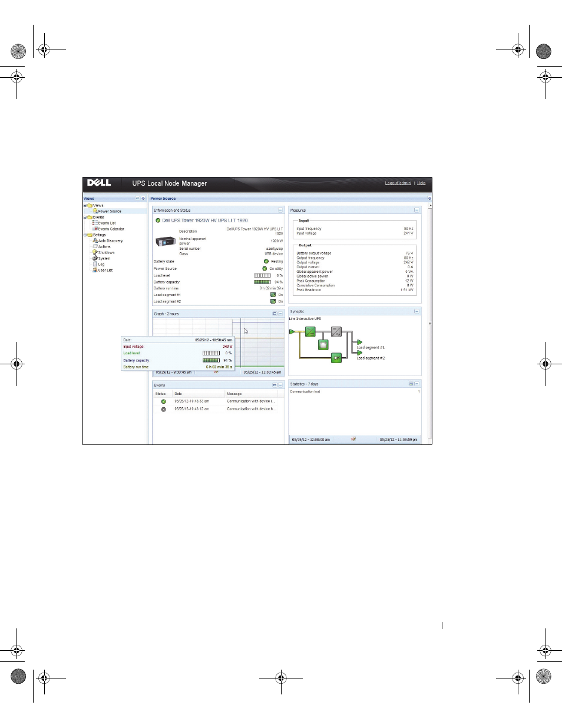Collapse the Statistics - 7 days panel
Screen dimensions: 562x728
point(416,384)
